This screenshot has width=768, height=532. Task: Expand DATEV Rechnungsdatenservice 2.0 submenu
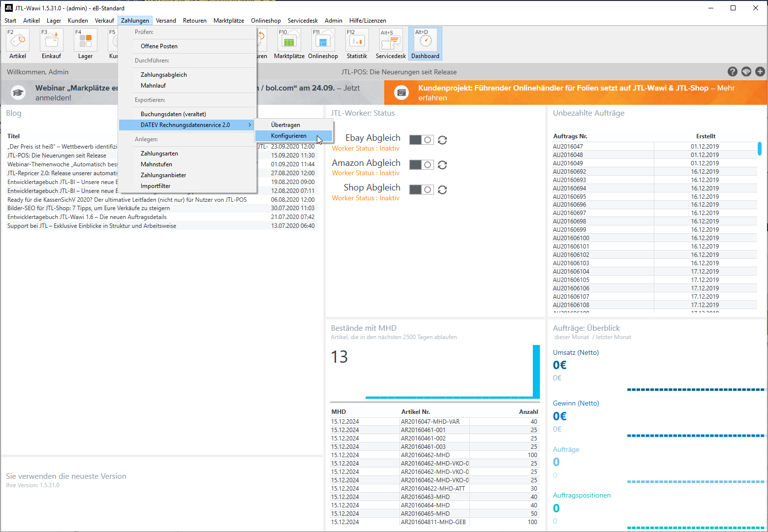tap(186, 125)
